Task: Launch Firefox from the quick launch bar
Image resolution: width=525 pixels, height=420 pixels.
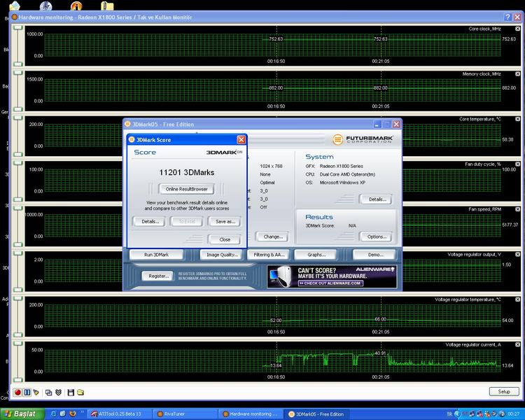Action: point(72,414)
